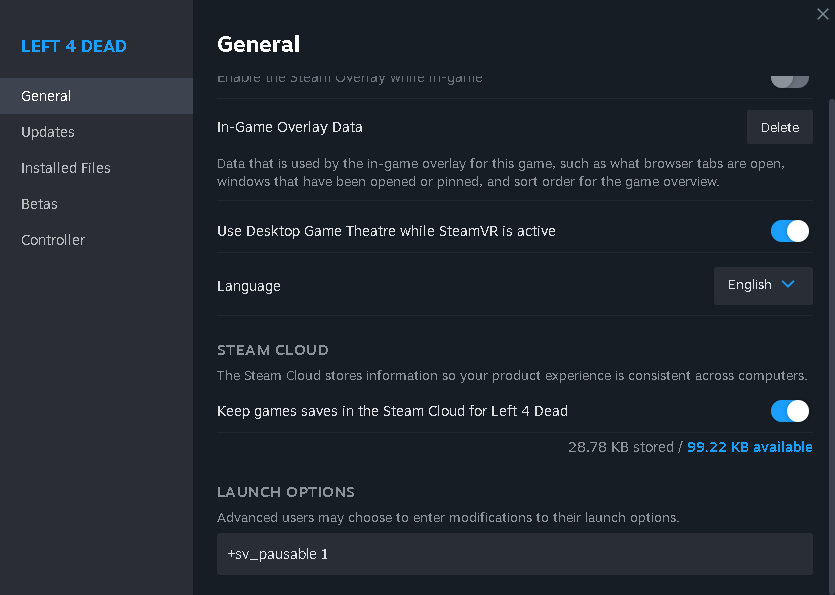Click the LEFT 4 DEAD game title
835x595 pixels.
tap(74, 46)
